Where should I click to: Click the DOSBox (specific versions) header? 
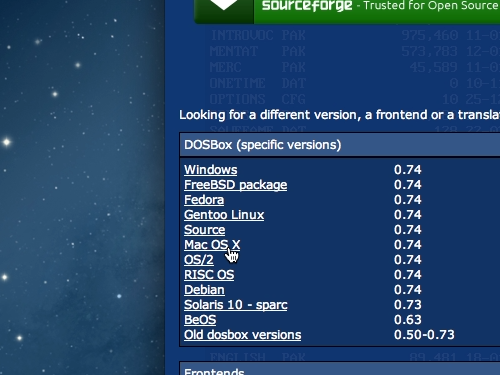pyautogui.click(x=340, y=145)
